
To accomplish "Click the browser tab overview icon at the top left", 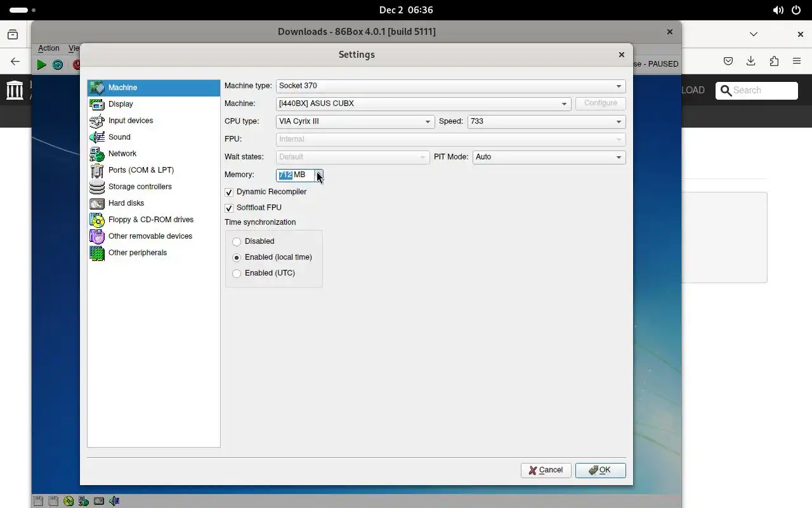I will click(x=13, y=34).
